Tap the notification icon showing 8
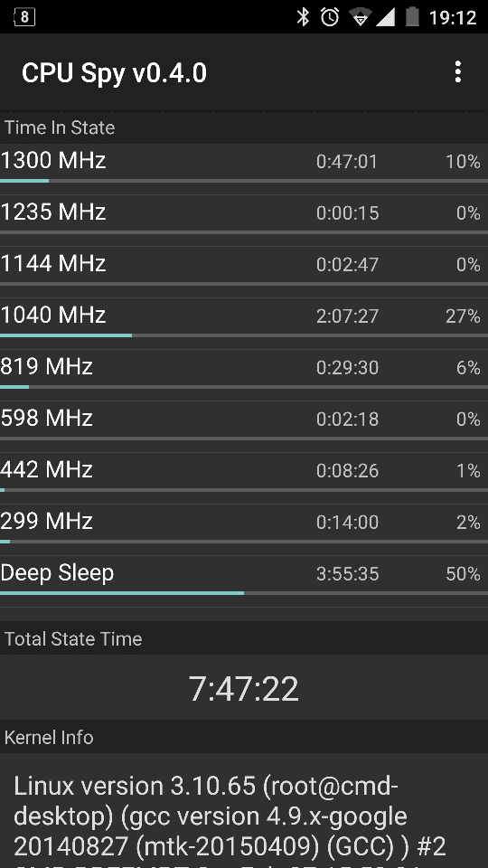The width and height of the screenshot is (488, 868). click(x=23, y=17)
